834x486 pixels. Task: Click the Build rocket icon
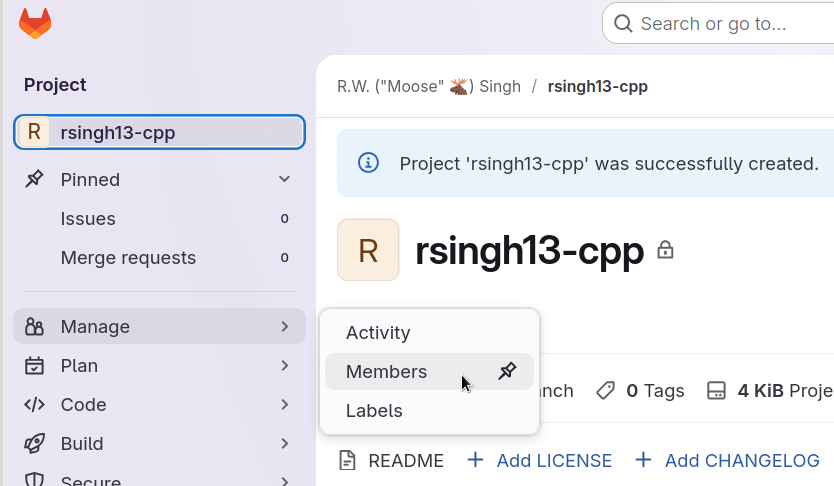pyautogui.click(x=34, y=443)
